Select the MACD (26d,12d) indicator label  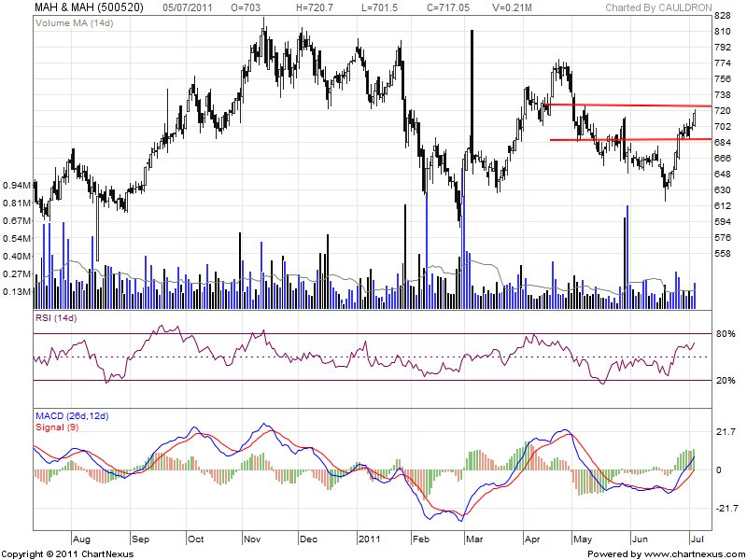tap(74, 414)
